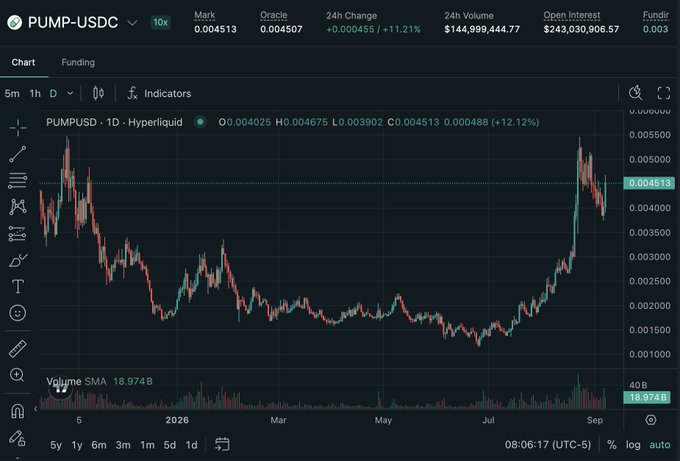Click the Mark price label
This screenshot has height=461, width=680.
pyautogui.click(x=204, y=15)
